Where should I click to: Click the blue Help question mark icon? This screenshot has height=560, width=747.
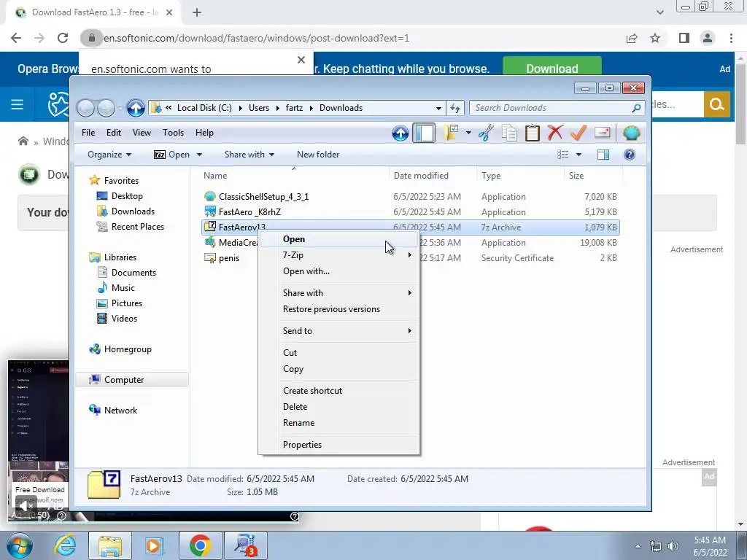coord(630,155)
